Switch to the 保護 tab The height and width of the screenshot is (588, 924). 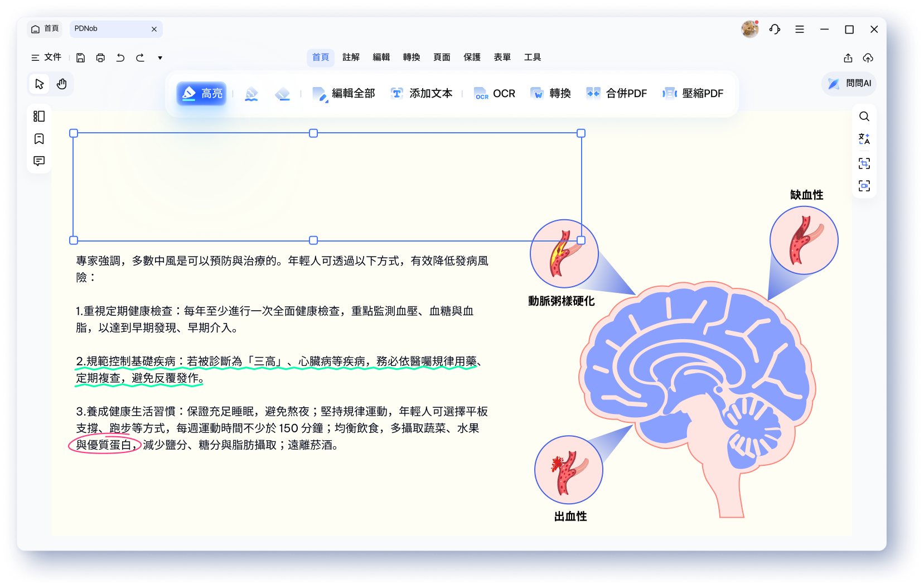click(x=472, y=57)
